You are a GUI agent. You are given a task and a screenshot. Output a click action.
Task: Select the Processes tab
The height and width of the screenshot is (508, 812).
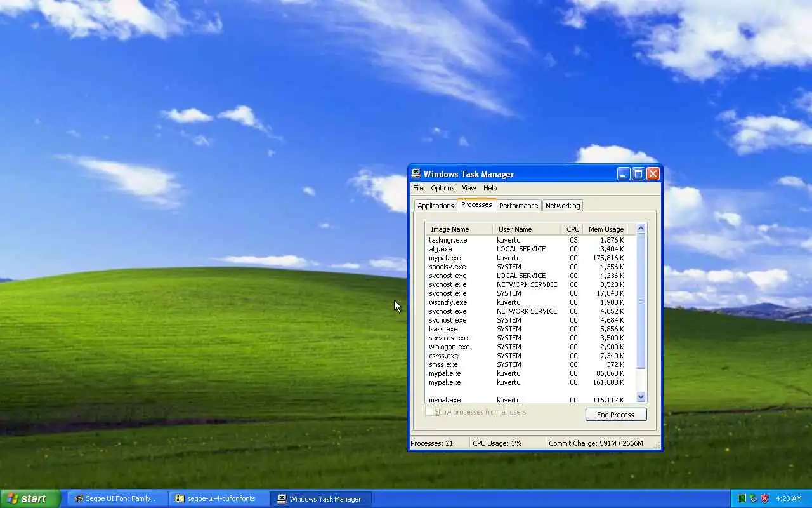coord(476,204)
